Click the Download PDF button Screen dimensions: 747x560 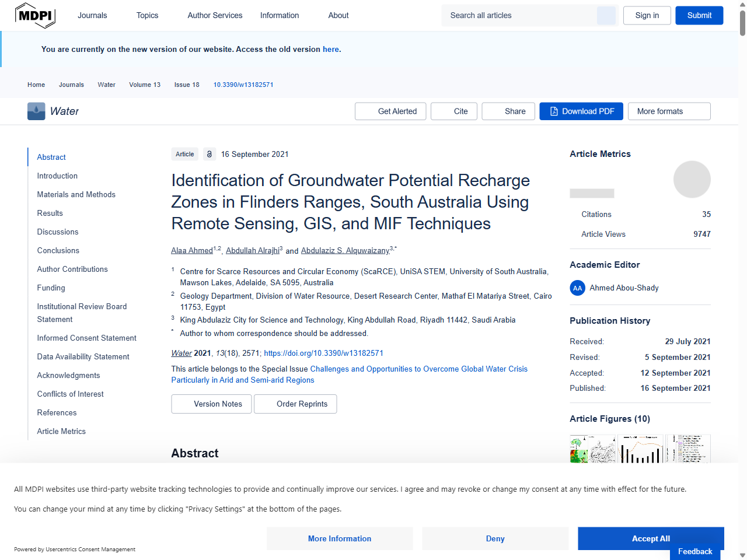(x=581, y=111)
